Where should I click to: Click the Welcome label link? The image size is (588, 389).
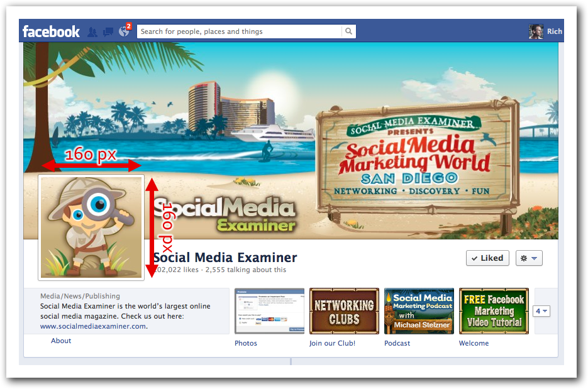point(474,343)
